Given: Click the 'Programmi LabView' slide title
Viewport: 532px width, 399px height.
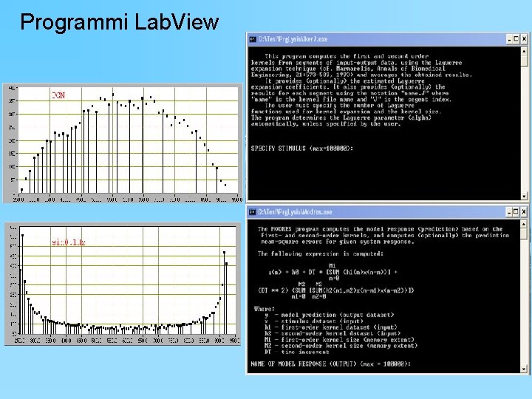Looking at the screenshot, I should coord(120,22).
